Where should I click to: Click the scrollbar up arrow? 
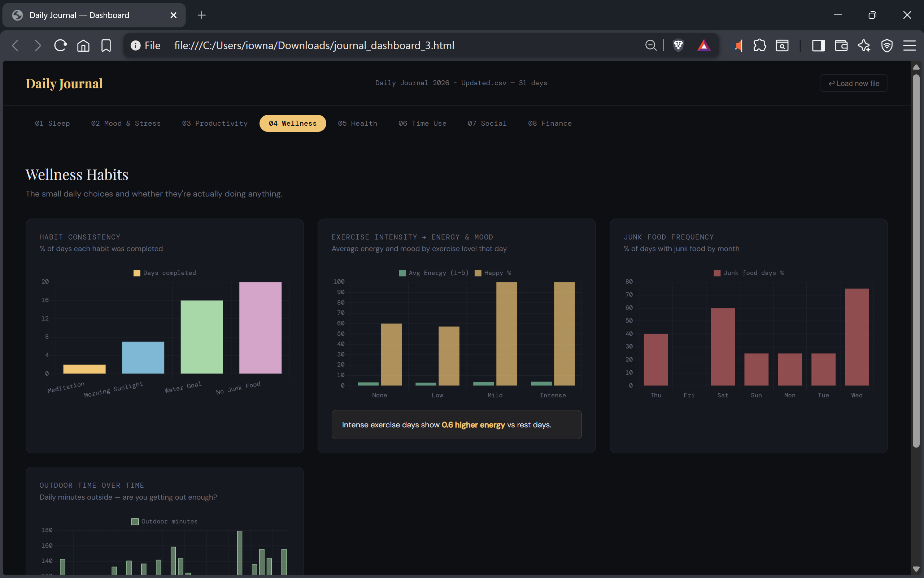point(916,67)
